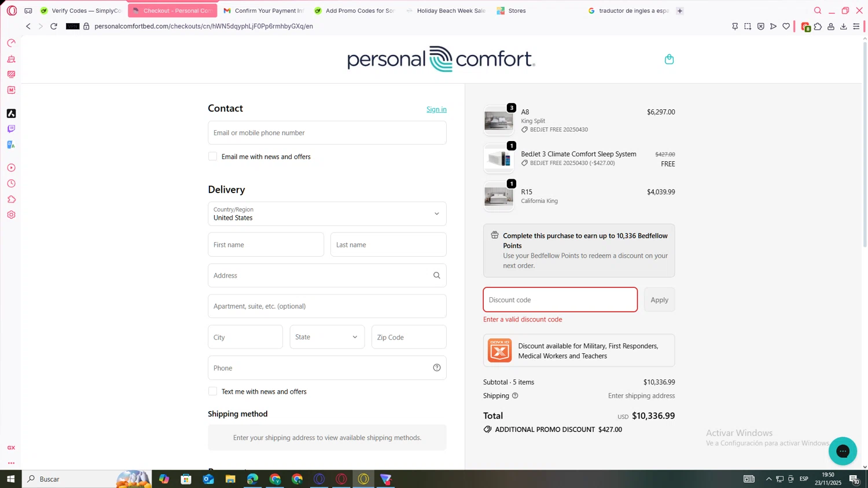Reload the checkout page

54,26
